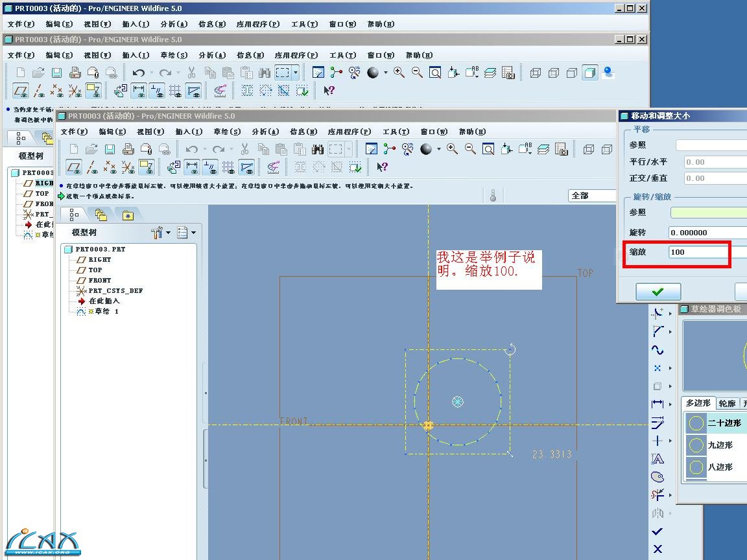Click the shaded sphere display icon in front window
The width and height of the screenshot is (747, 560).
(426, 149)
